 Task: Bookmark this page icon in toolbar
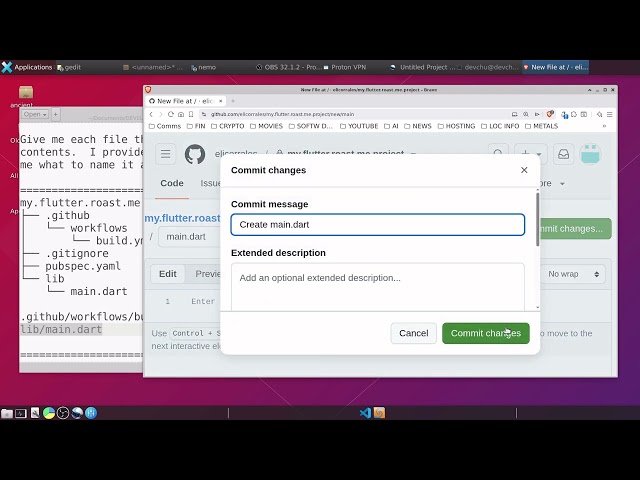tap(191, 114)
